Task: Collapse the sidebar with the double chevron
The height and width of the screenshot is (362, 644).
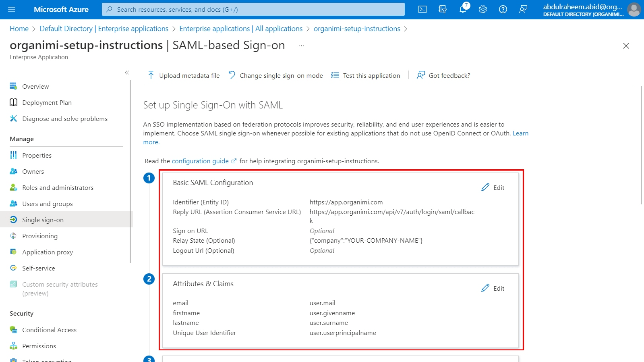Action: click(127, 73)
